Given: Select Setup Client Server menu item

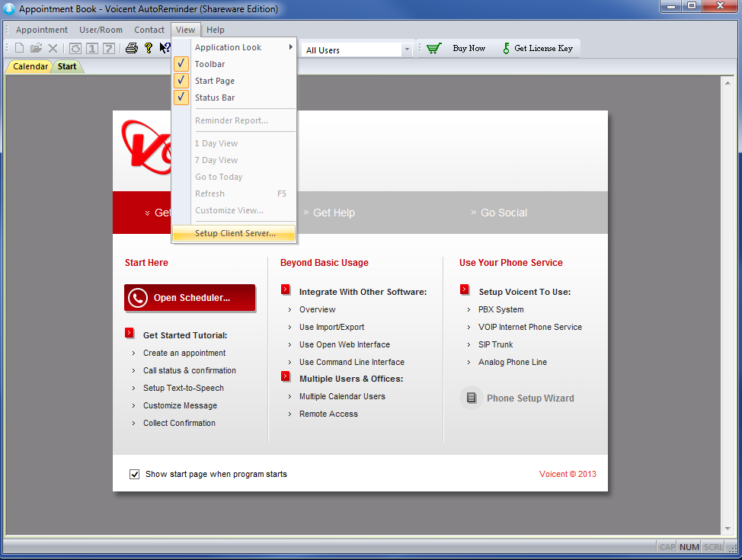Looking at the screenshot, I should click(235, 233).
